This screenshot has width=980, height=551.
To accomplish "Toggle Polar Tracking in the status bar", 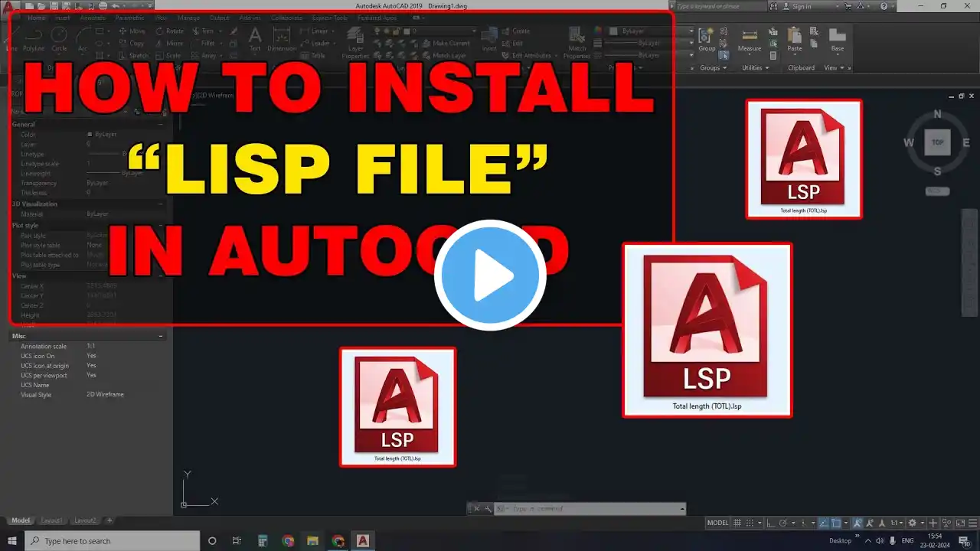I will click(782, 523).
